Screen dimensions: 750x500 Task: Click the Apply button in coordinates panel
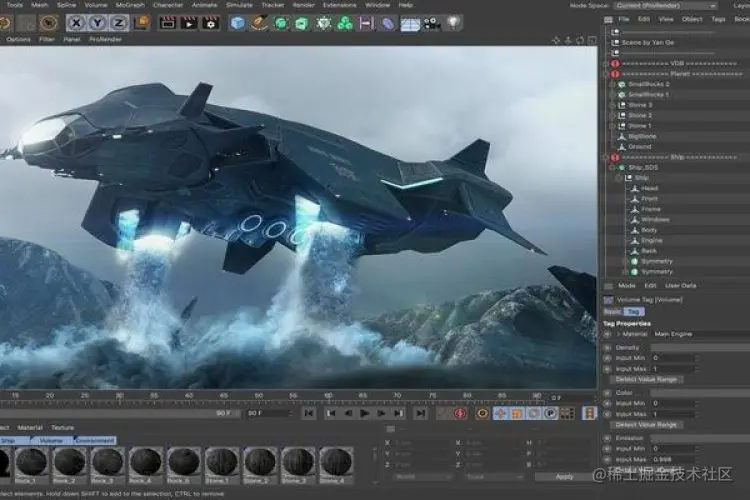564,477
